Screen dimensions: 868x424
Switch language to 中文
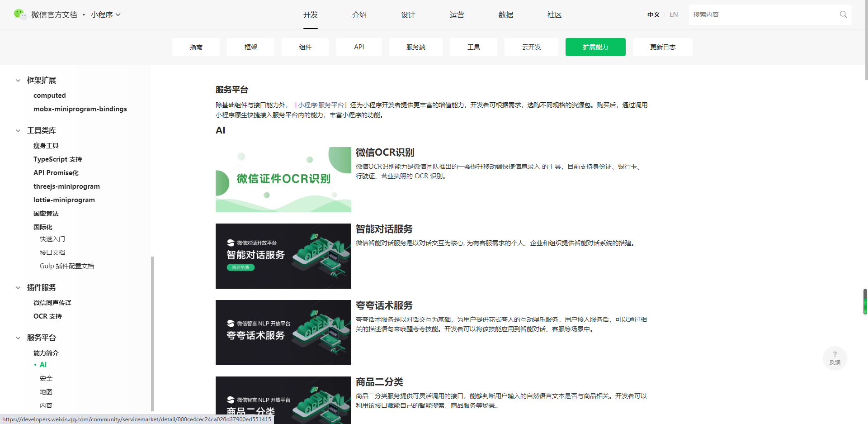pyautogui.click(x=653, y=14)
